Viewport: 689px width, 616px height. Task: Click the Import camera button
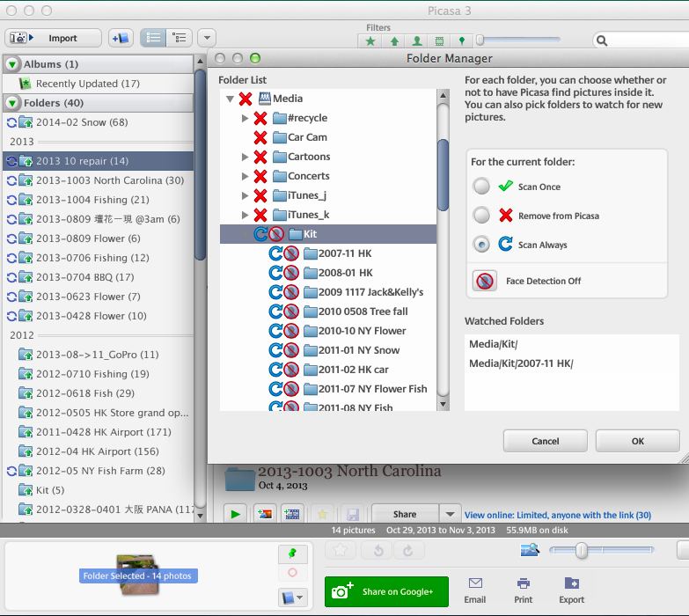coord(53,38)
